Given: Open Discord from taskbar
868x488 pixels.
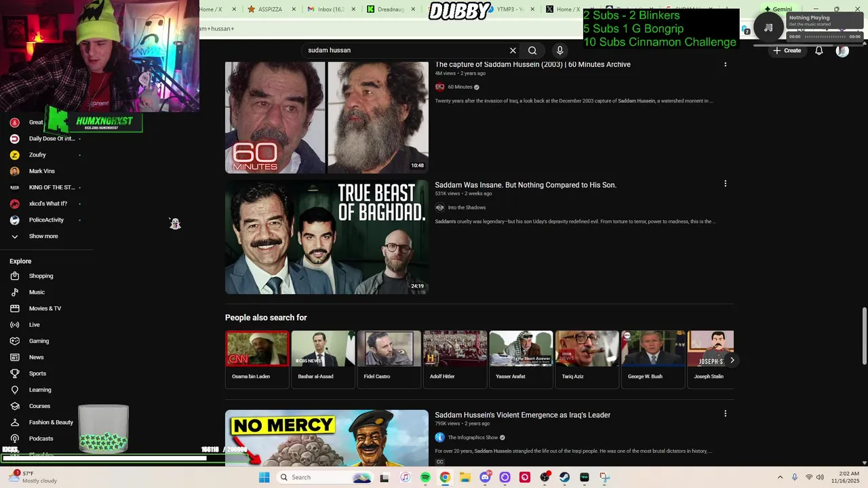Looking at the screenshot, I should point(485,477).
